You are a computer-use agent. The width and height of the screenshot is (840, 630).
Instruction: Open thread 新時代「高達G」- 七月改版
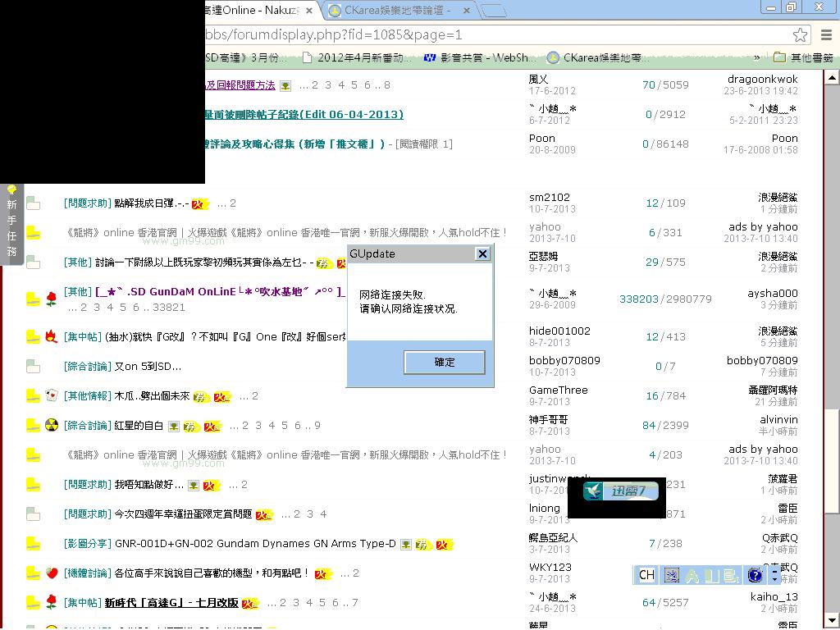[171, 603]
